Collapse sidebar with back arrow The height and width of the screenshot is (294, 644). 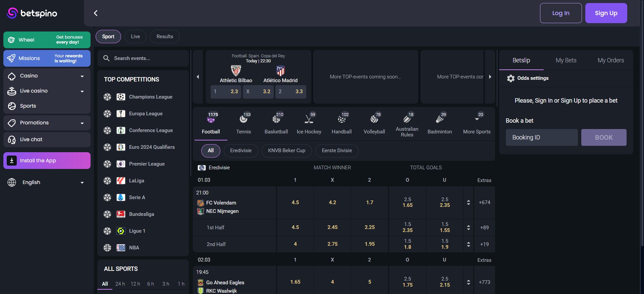[96, 13]
